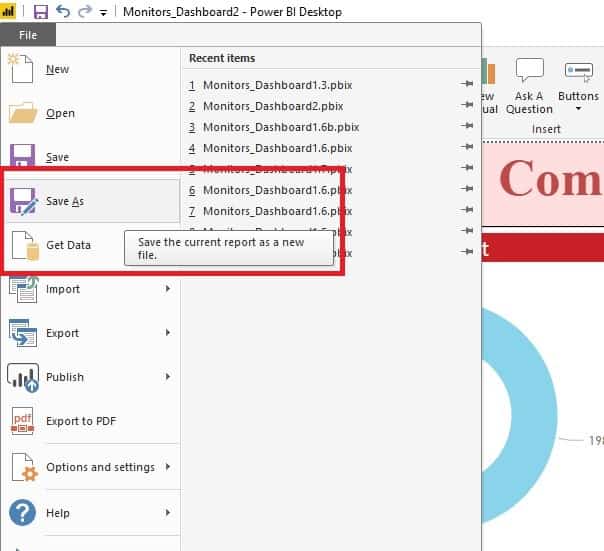Pin recent item number 7
This screenshot has width=604, height=551.
click(x=467, y=210)
